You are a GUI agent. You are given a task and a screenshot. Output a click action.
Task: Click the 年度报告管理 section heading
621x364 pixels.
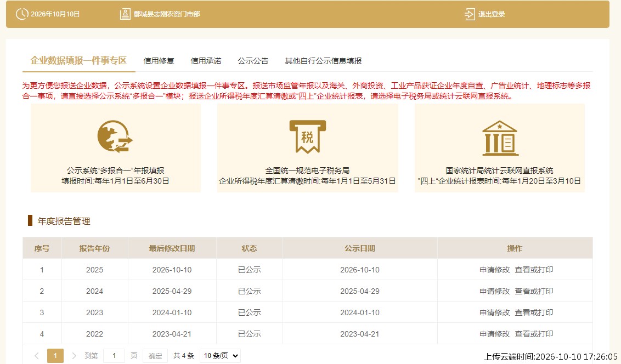pyautogui.click(x=64, y=221)
